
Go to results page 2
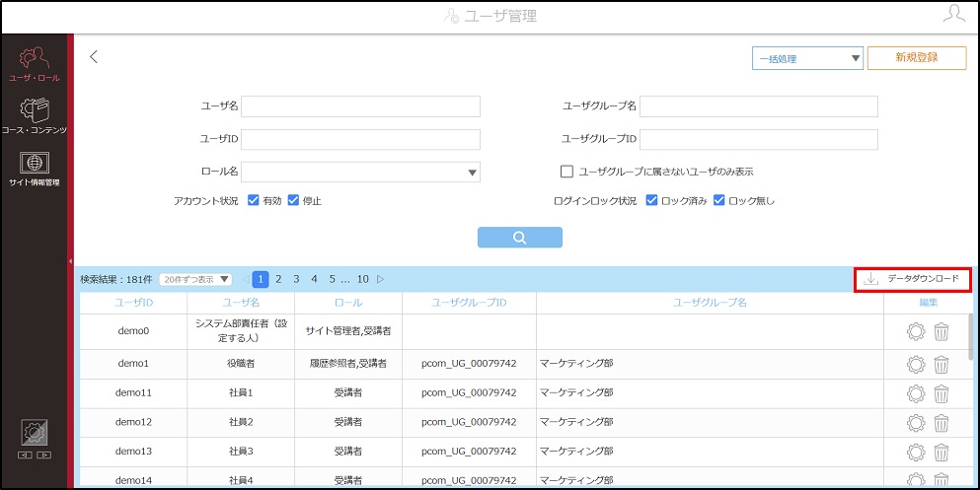[278, 279]
